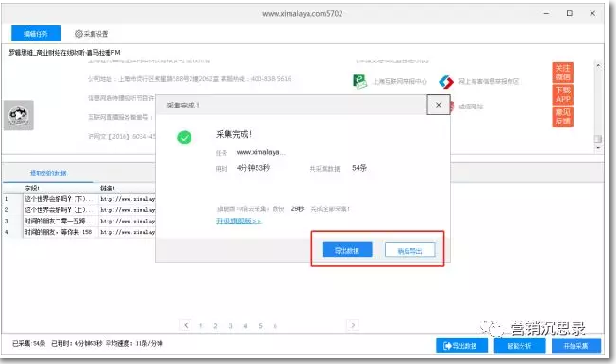616x364 pixels.
Task: Click the 智能分析 button
Action: click(520, 345)
